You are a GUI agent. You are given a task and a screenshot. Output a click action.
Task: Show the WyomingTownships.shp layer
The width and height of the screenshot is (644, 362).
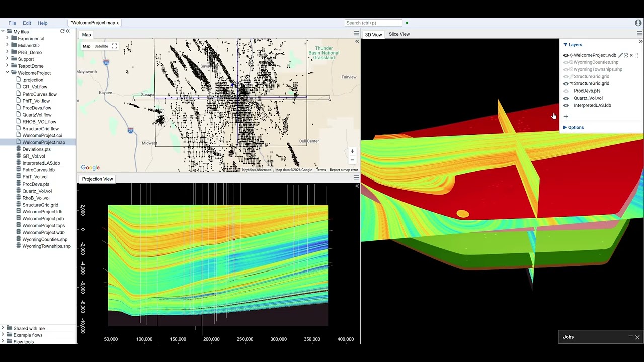click(x=566, y=69)
